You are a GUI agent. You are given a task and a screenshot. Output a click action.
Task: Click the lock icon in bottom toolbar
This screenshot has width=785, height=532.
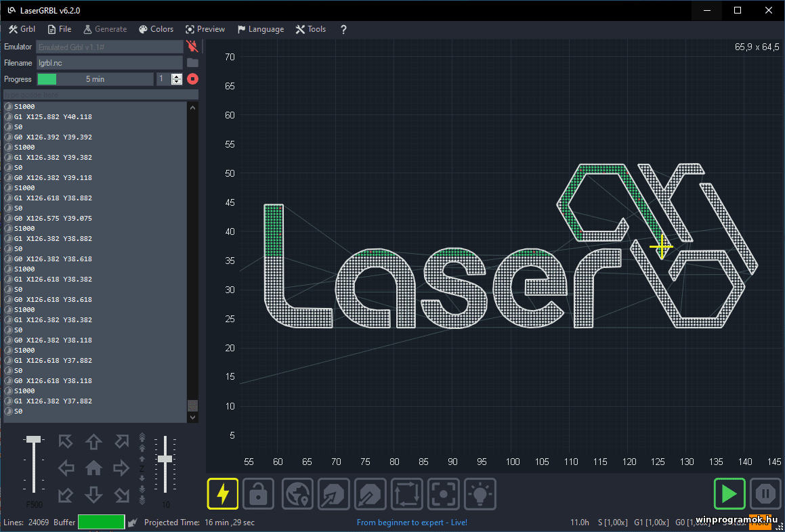point(259,493)
